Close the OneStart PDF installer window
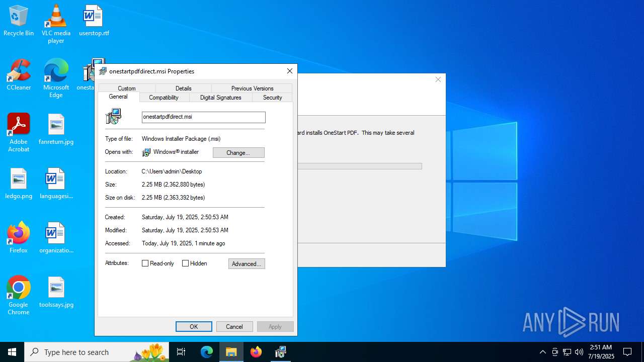The image size is (644, 362). (x=438, y=79)
